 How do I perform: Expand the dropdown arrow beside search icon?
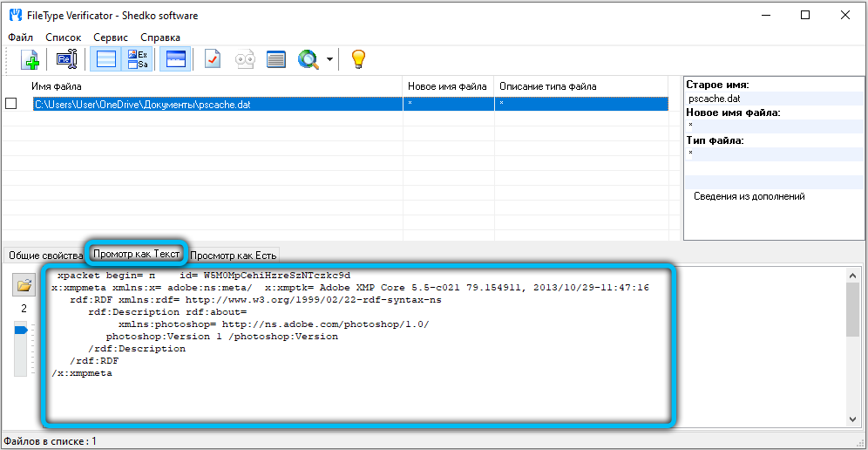pos(329,60)
